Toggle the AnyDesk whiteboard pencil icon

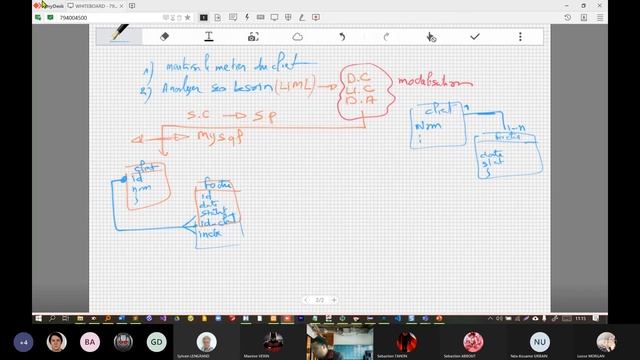[x=302, y=17]
